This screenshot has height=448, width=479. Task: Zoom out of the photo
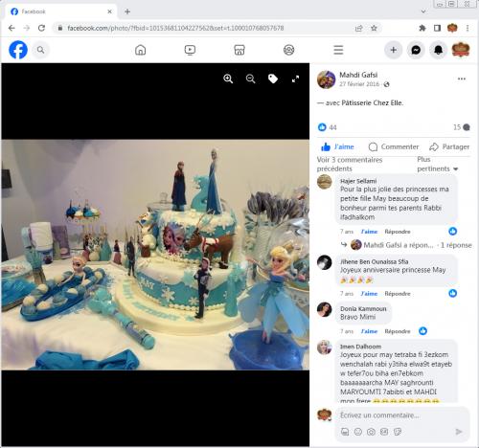[251, 78]
